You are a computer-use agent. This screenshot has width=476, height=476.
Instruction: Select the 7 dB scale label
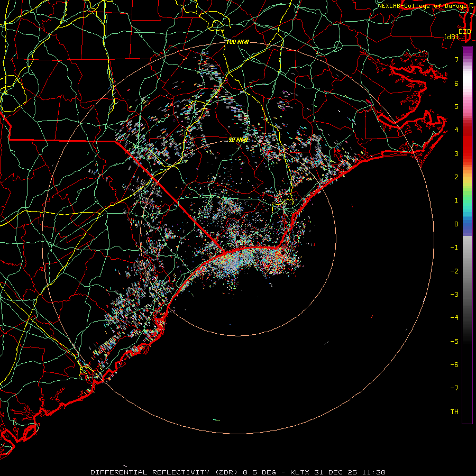pyautogui.click(x=456, y=59)
